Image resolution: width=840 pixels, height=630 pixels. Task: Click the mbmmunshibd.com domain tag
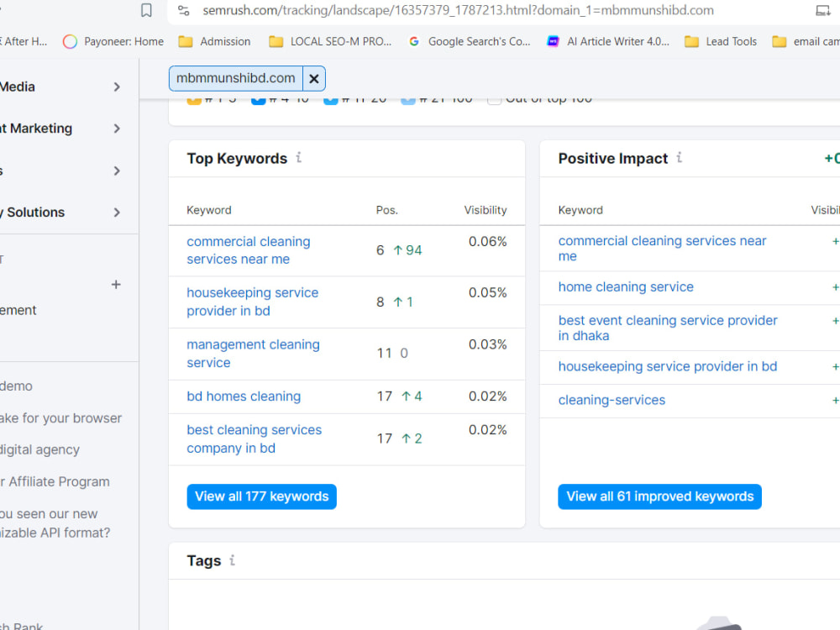coord(236,78)
